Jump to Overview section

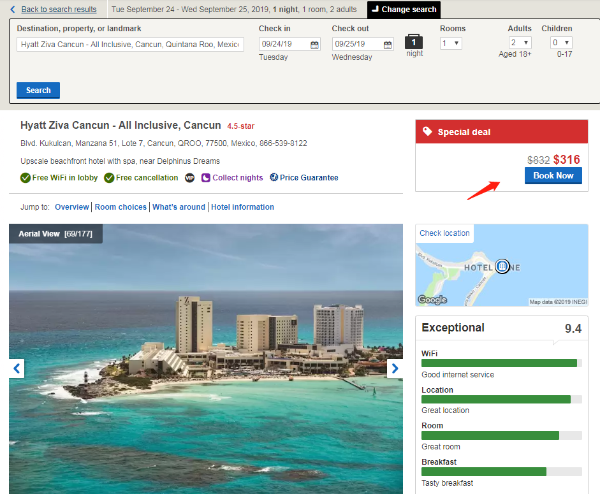pyautogui.click(x=72, y=207)
